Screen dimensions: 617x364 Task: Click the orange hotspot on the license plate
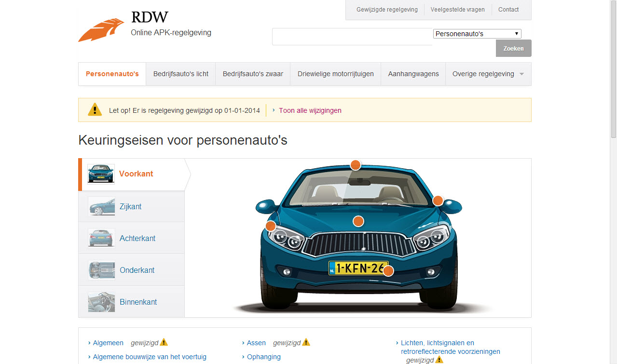tap(388, 271)
